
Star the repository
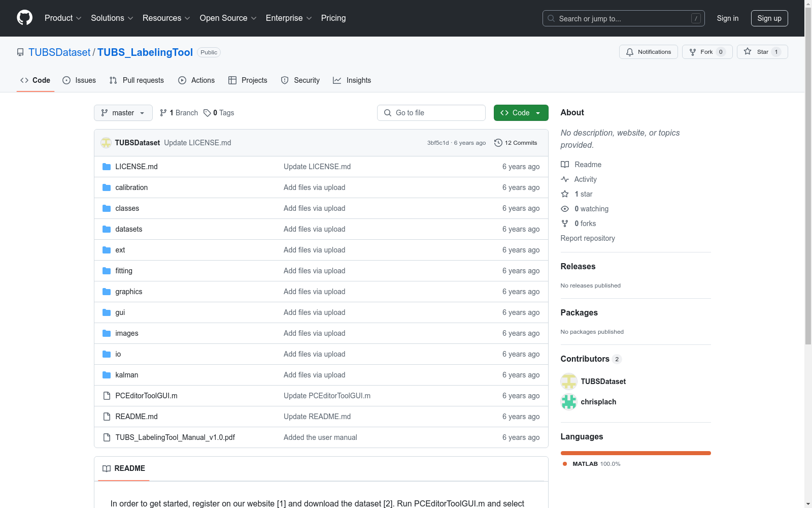(762, 52)
